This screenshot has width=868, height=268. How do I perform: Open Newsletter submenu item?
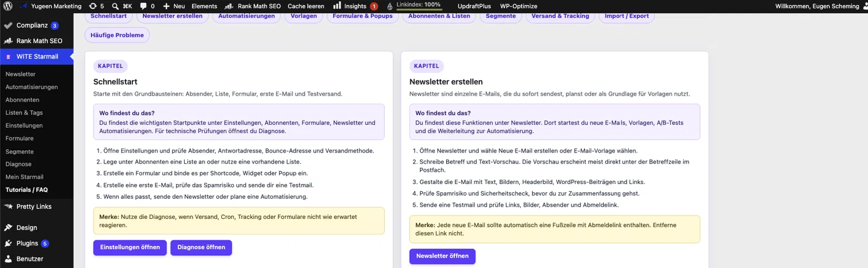tap(20, 74)
